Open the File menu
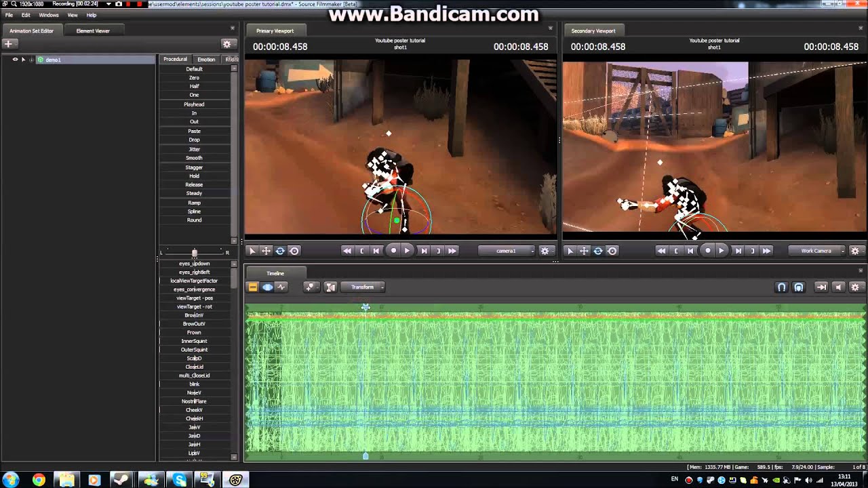Image resolution: width=868 pixels, height=488 pixels. pyautogui.click(x=9, y=15)
